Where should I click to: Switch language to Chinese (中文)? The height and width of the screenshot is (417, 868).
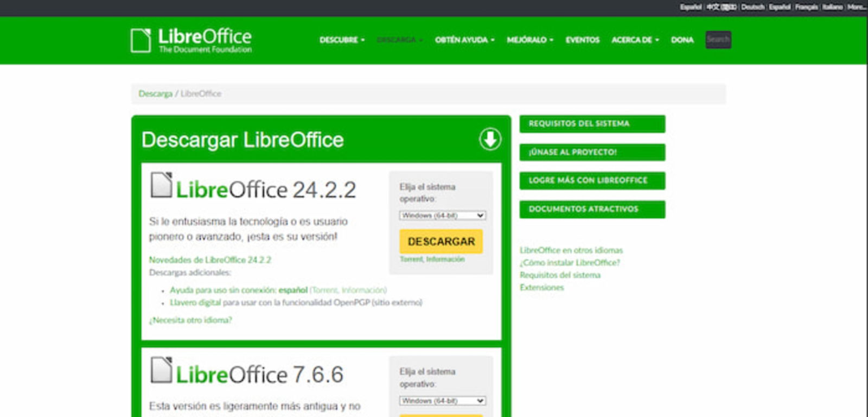click(x=722, y=7)
